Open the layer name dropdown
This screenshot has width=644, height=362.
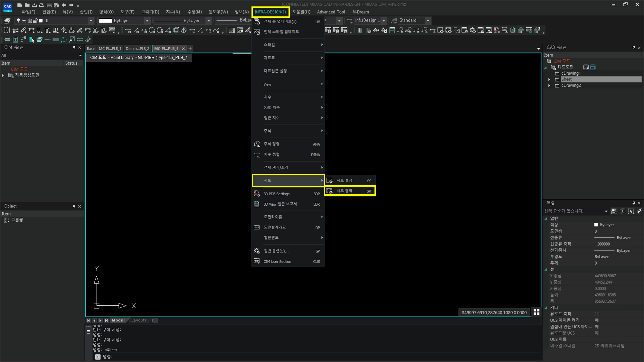(91, 21)
